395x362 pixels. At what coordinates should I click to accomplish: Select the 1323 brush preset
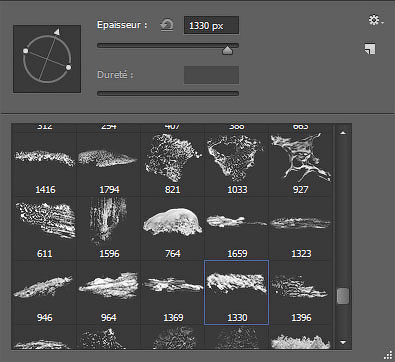point(301,229)
